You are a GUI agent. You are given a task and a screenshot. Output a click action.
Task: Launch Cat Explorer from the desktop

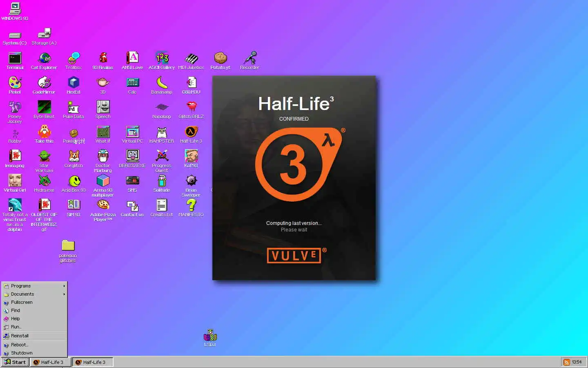[x=44, y=61]
